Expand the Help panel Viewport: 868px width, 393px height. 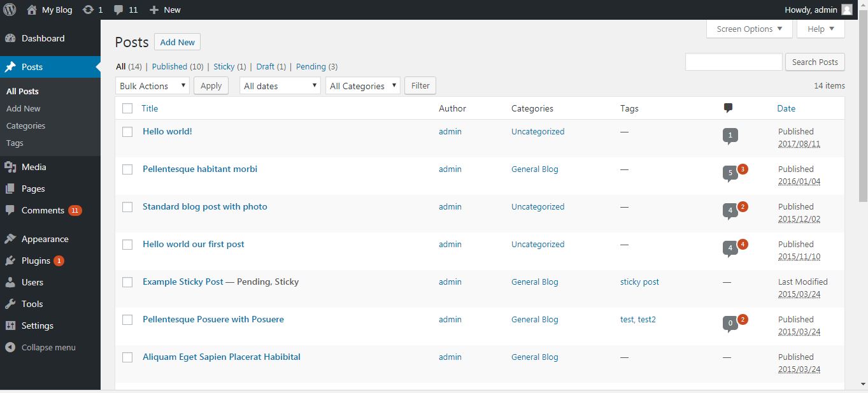(x=821, y=29)
